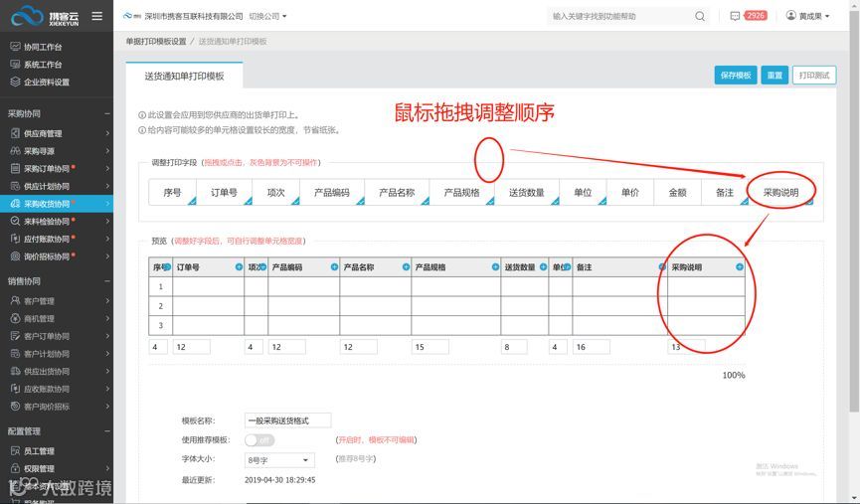This screenshot has width=860, height=504.
Task: Toggle the 金额 print field chip
Action: (x=677, y=193)
